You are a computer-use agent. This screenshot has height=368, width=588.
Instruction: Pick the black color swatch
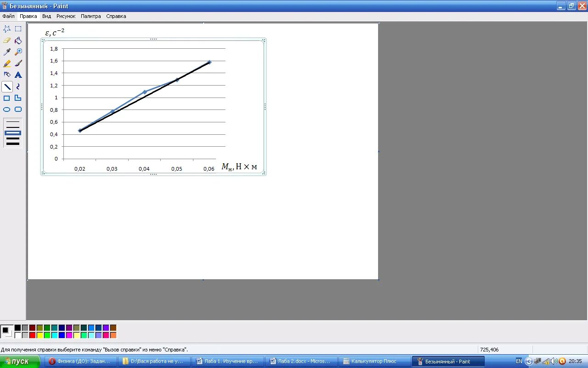17,328
